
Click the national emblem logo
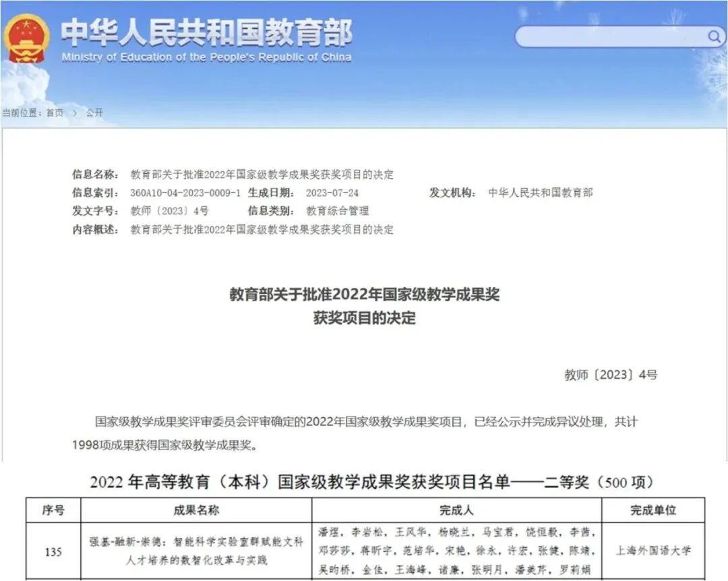[26, 39]
